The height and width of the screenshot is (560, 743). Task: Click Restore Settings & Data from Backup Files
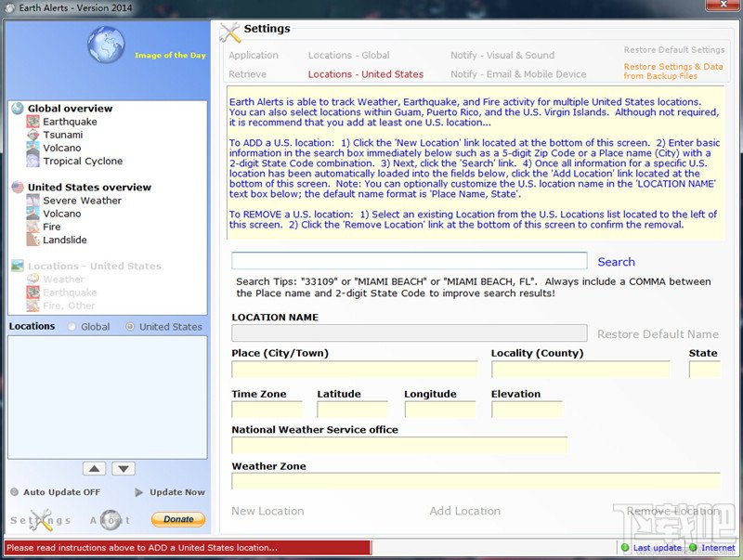pos(673,72)
